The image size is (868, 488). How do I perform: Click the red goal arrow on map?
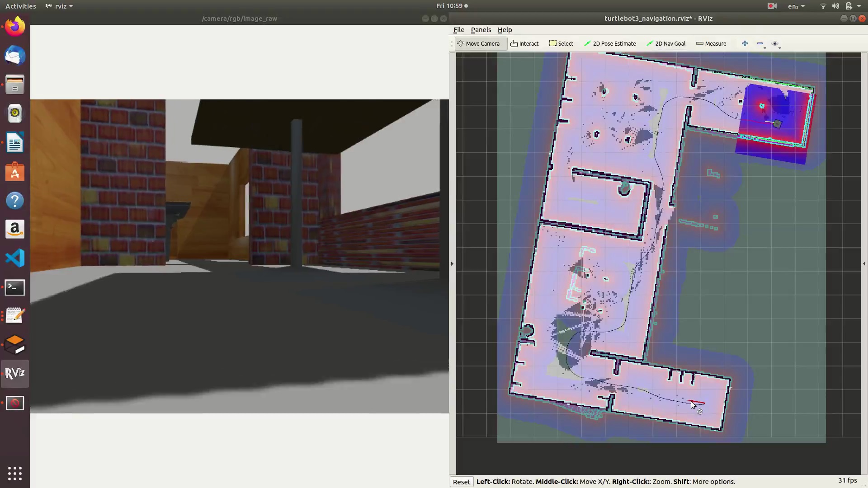tap(697, 402)
